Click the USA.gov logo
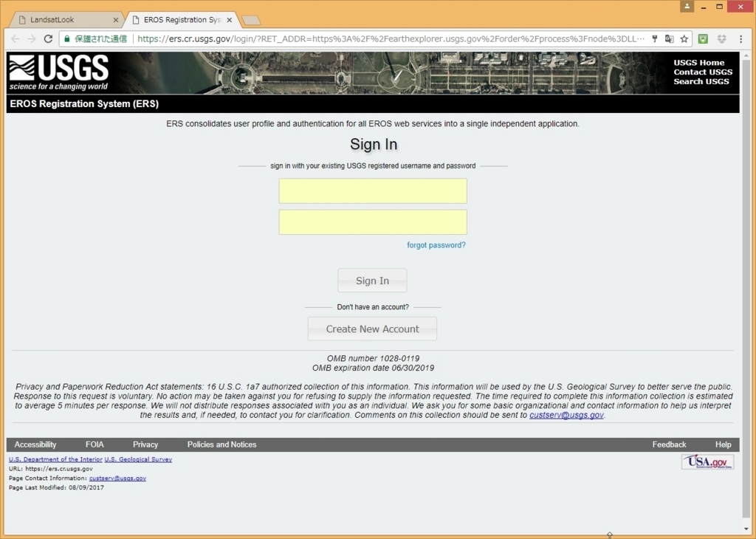Image resolution: width=756 pixels, height=539 pixels. [707, 462]
